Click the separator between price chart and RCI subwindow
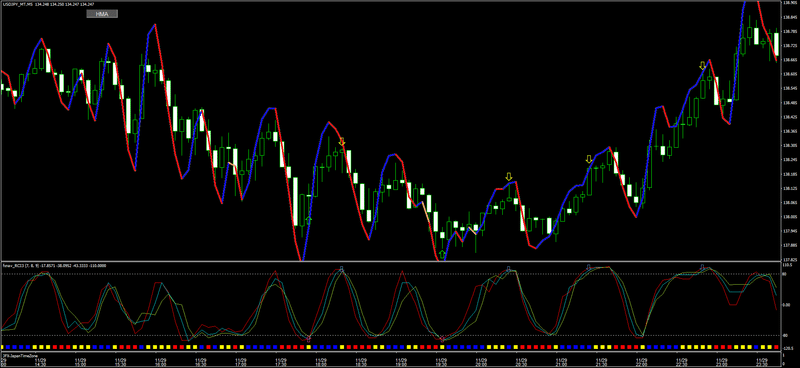Viewport: 800px width, 368px height. click(x=391, y=262)
